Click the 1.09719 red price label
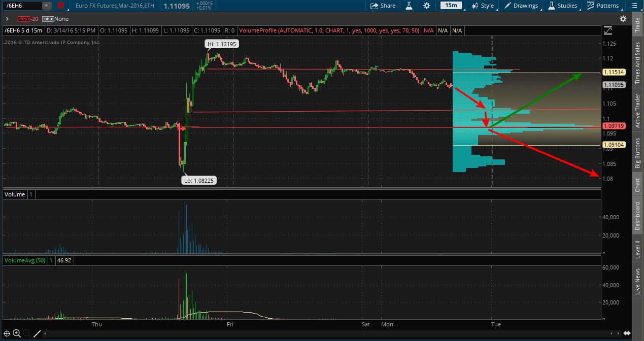Image resolution: width=644 pixels, height=341 pixels. tap(614, 125)
